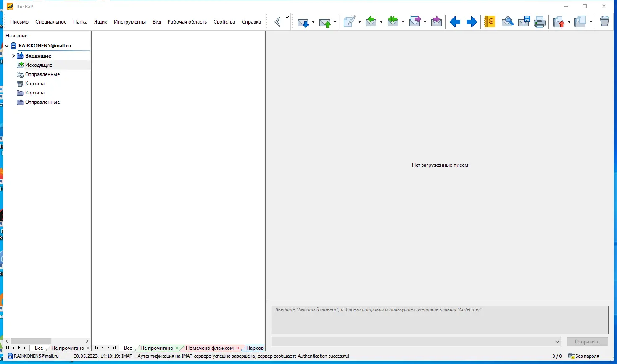Open the Get new mail dropdown arrow
This screenshot has width=617, height=364.
tap(313, 22)
